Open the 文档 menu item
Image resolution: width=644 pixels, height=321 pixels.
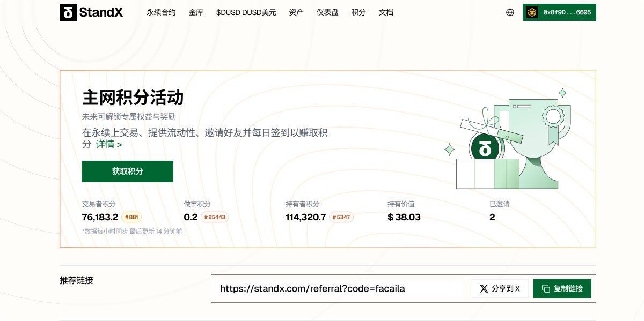pyautogui.click(x=386, y=12)
